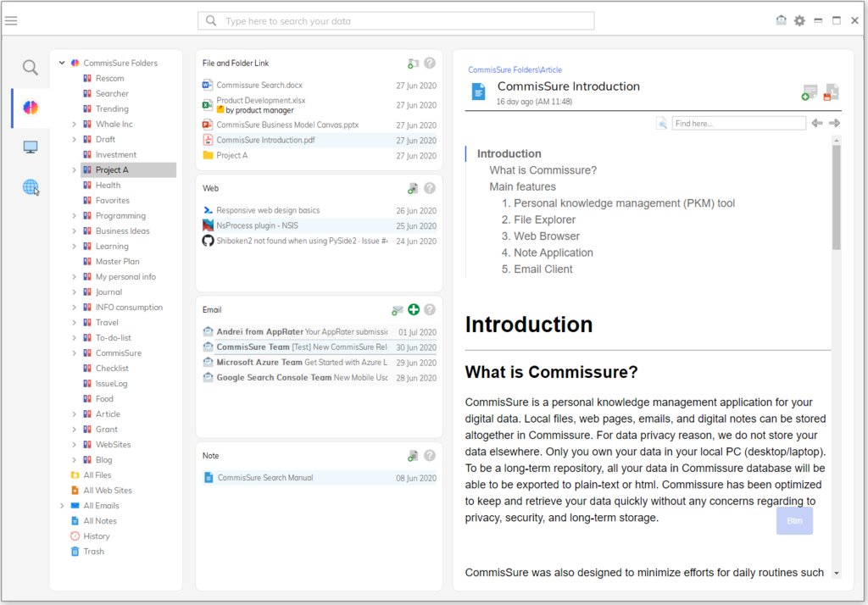Screen dimensions: 868x605
Task: Click the bell icon beside settings
Action: pos(781,20)
